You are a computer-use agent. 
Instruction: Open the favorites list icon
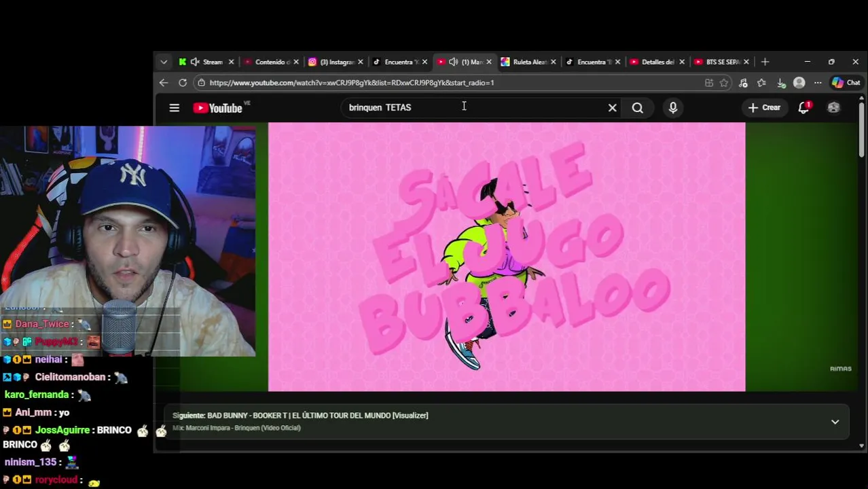coord(761,83)
